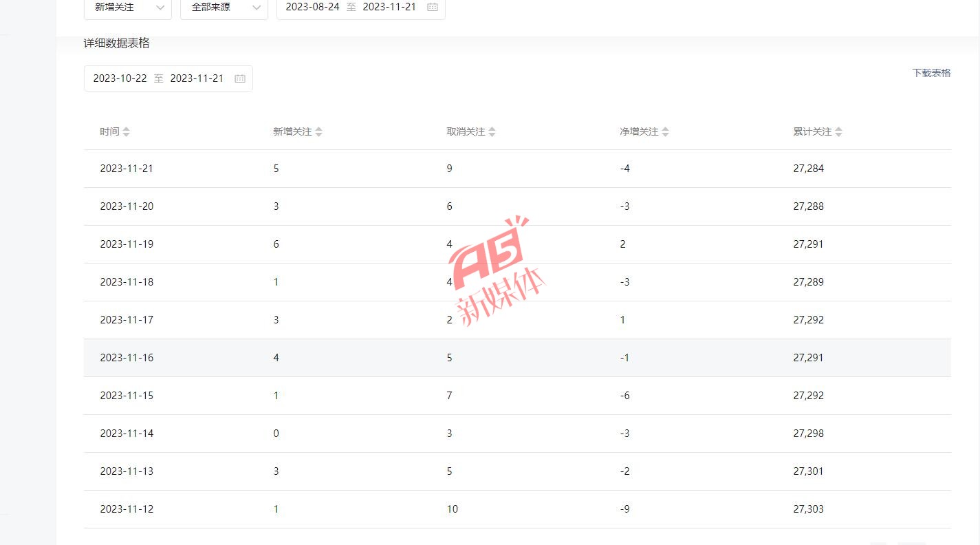Screen dimensions: 980x545
Task: Select date cell 2023-11-17
Action: coord(127,320)
